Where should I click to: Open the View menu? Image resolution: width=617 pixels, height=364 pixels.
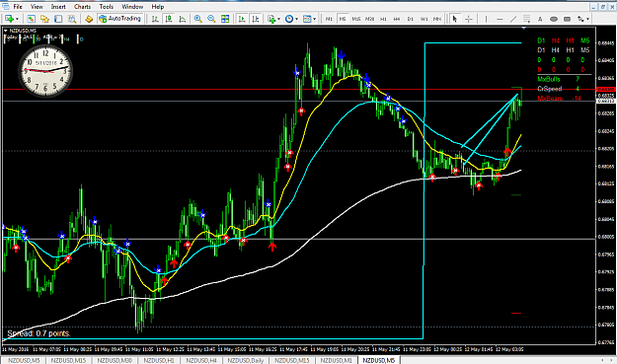[37, 7]
